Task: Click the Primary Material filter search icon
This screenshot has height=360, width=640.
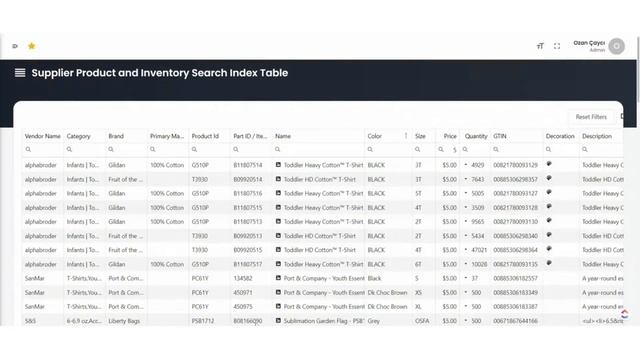Action: [153, 149]
